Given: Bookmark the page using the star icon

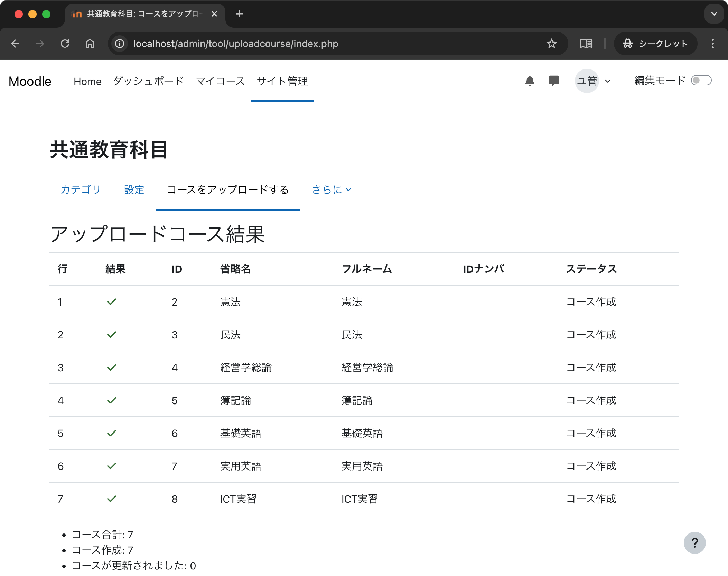Looking at the screenshot, I should (x=551, y=44).
